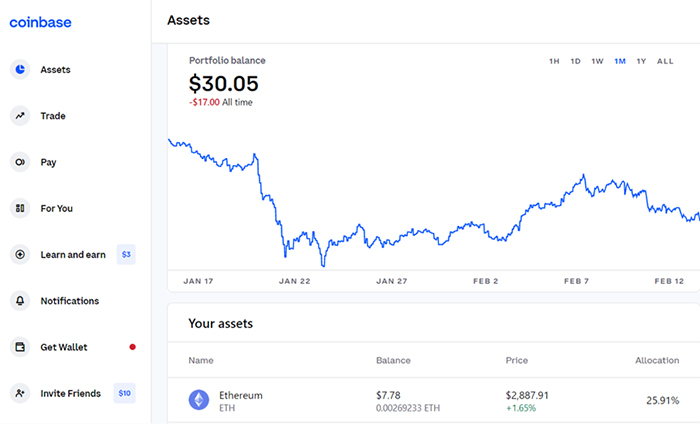Click the red dot beside Get Wallet
700x424 pixels.
pos(133,347)
